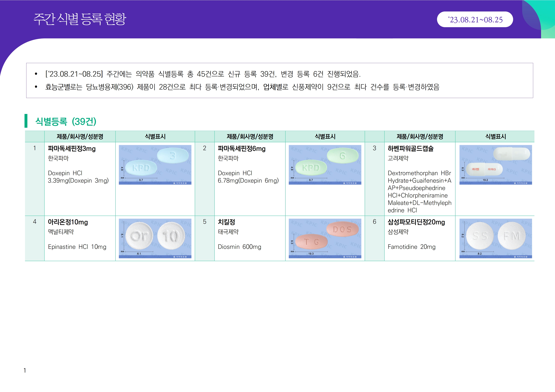Click the page number 1 at the bottom
This screenshot has height=392, width=555.
click(x=25, y=370)
